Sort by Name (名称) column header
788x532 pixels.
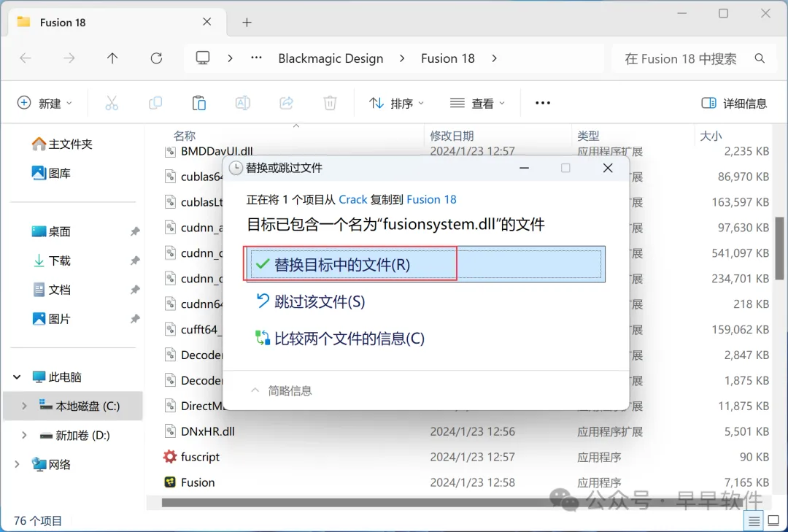click(185, 136)
